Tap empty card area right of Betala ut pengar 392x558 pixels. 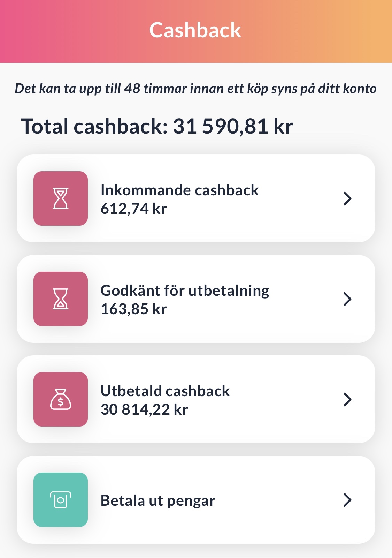pos(279,500)
